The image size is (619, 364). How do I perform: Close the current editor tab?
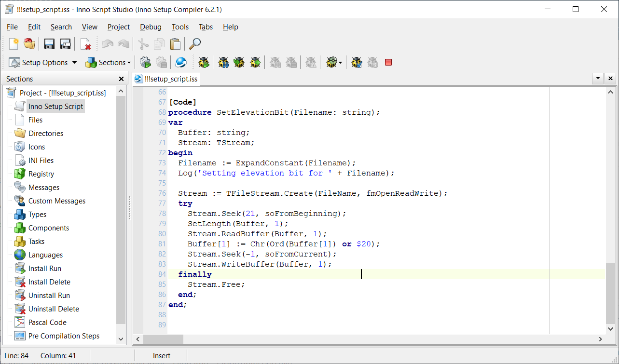coord(610,78)
